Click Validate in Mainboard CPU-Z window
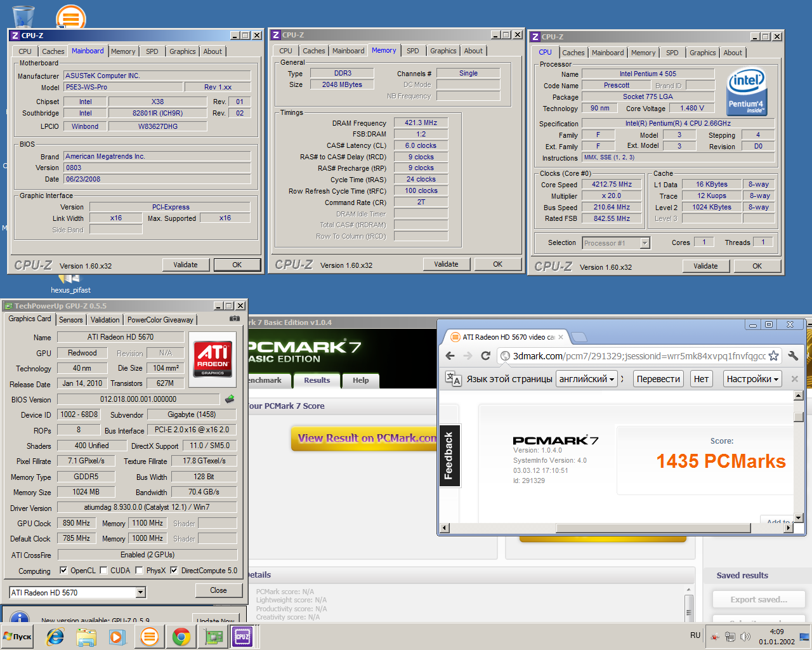This screenshot has height=650, width=812. click(x=185, y=265)
